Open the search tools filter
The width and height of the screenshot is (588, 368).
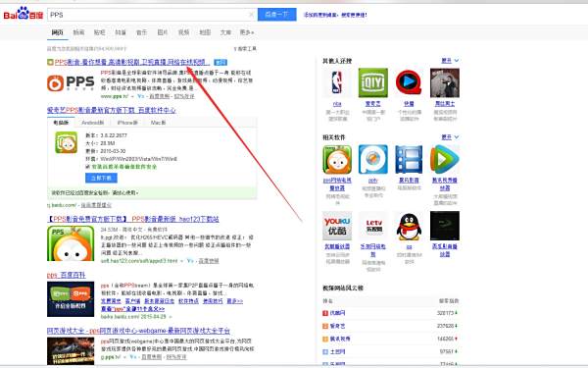[245, 49]
